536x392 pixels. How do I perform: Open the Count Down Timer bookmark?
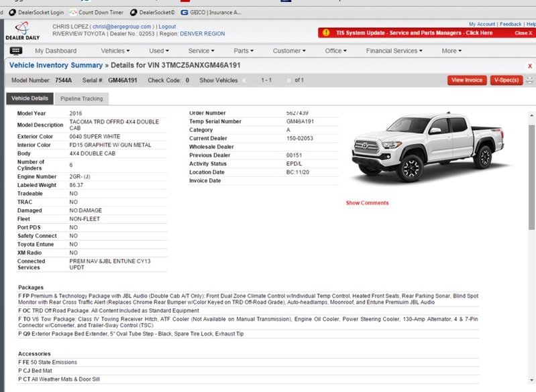(97, 12)
